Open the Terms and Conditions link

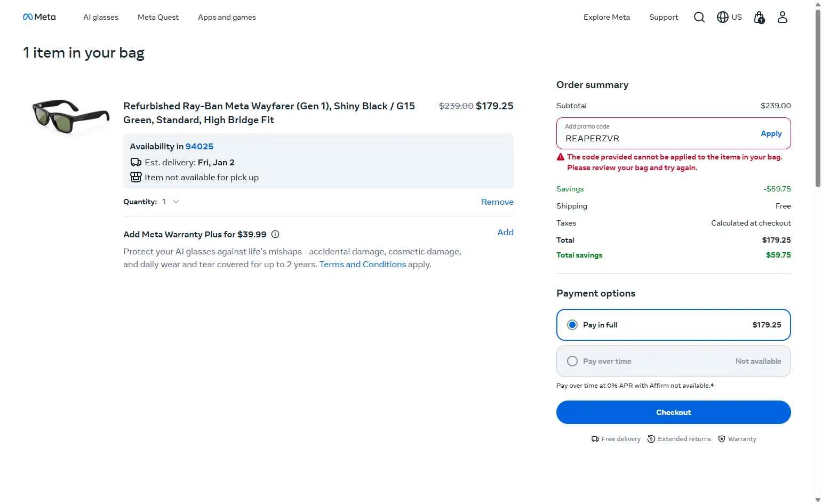tap(363, 265)
